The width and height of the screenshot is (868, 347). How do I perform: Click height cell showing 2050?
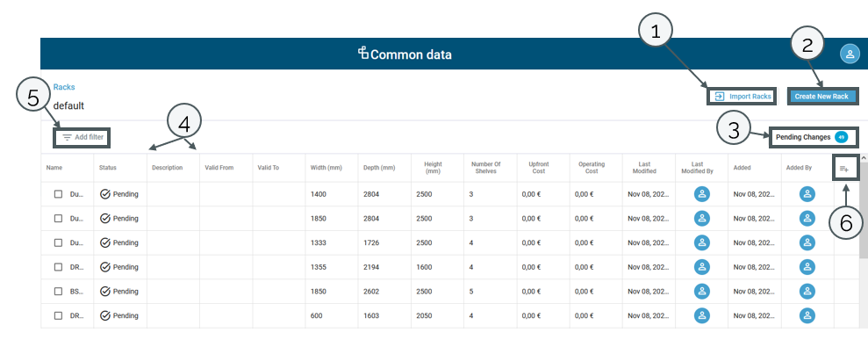[424, 315]
